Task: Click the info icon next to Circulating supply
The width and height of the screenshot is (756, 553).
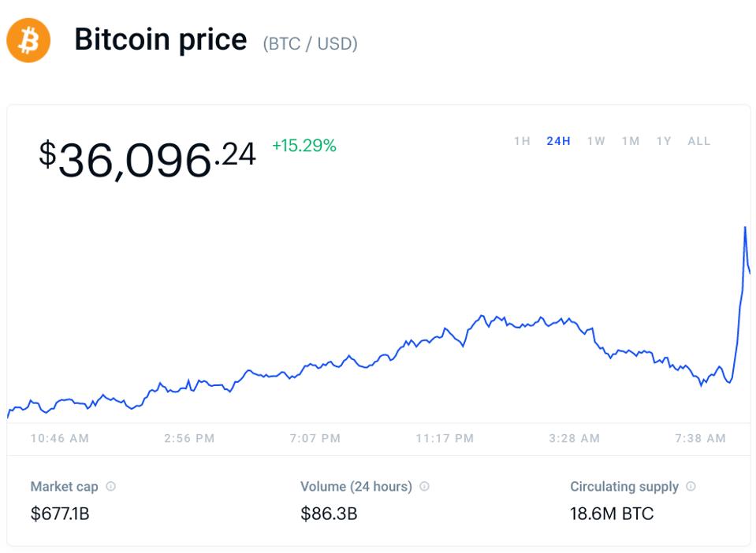Action: (x=691, y=486)
